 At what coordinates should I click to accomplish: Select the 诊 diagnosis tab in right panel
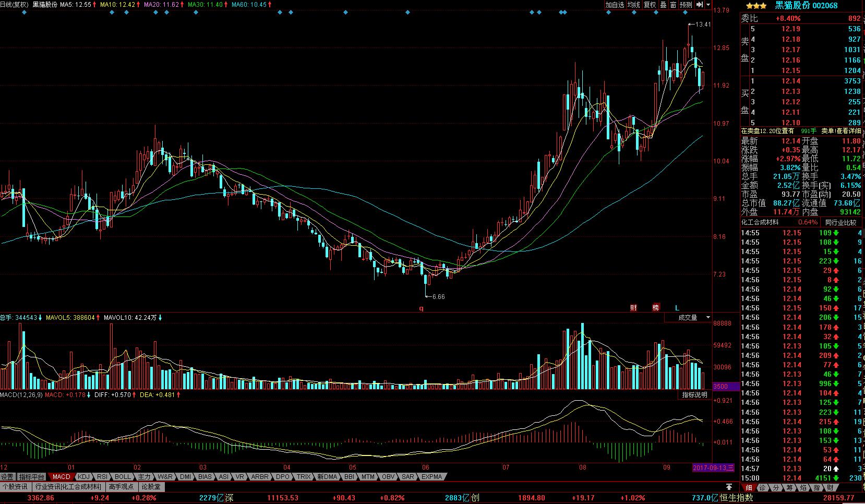click(763, 488)
